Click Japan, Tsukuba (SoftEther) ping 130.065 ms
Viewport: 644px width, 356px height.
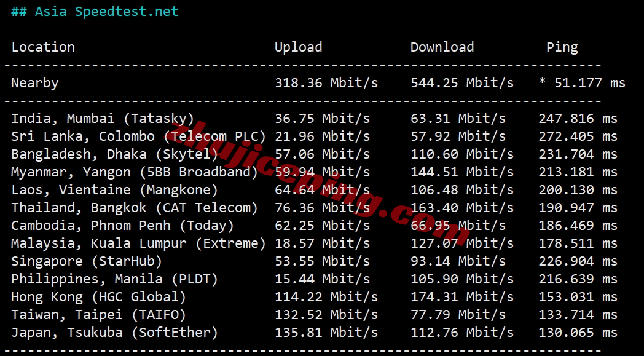pyautogui.click(x=578, y=333)
